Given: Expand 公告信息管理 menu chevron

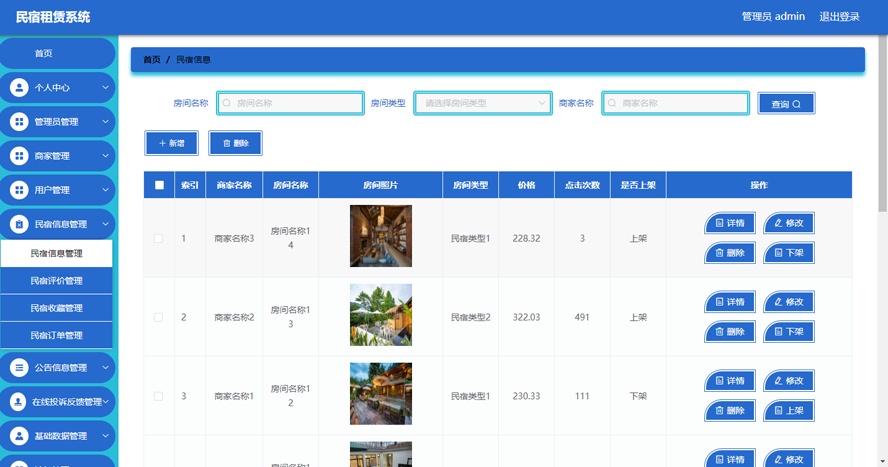Looking at the screenshot, I should [x=105, y=368].
